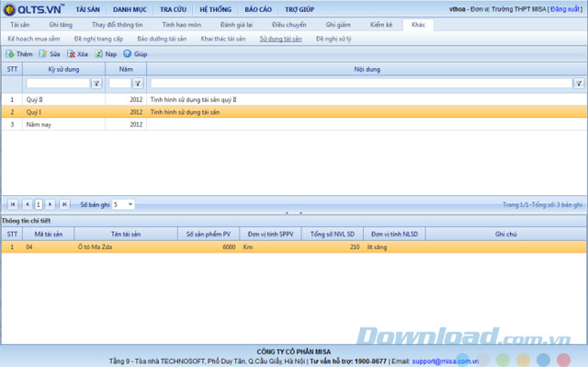Click the Thêm button label

[25, 54]
